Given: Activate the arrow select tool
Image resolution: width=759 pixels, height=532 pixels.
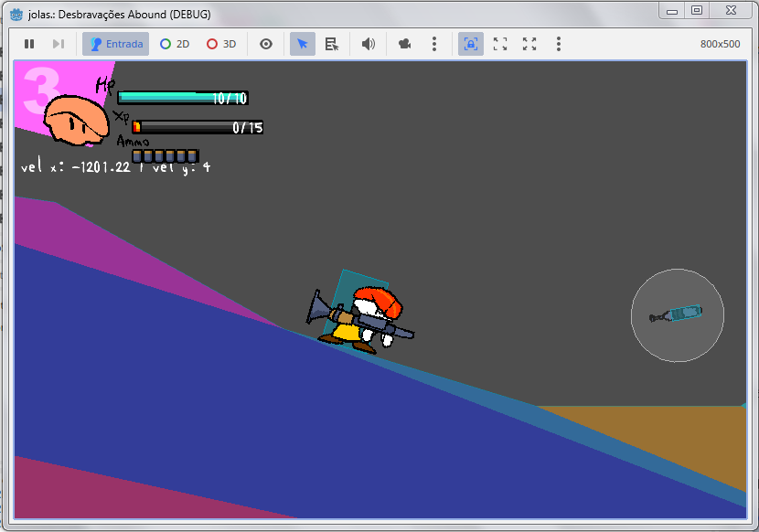Looking at the screenshot, I should click(303, 44).
